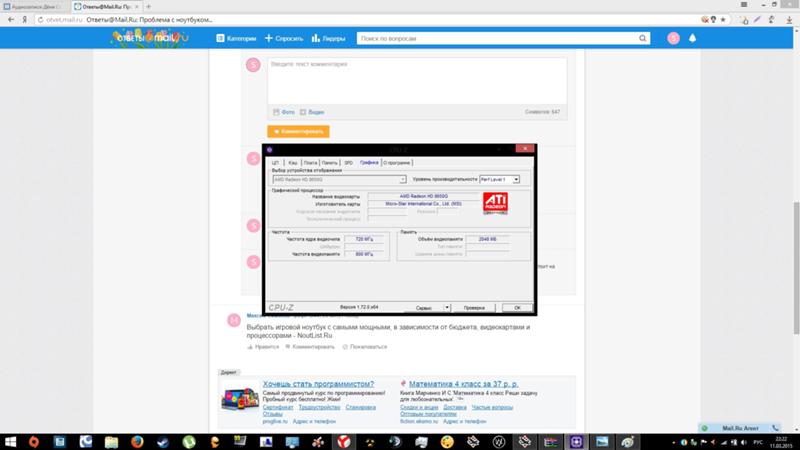
Task: Click the Mail.Ru Agent phone icon
Action: point(775,428)
